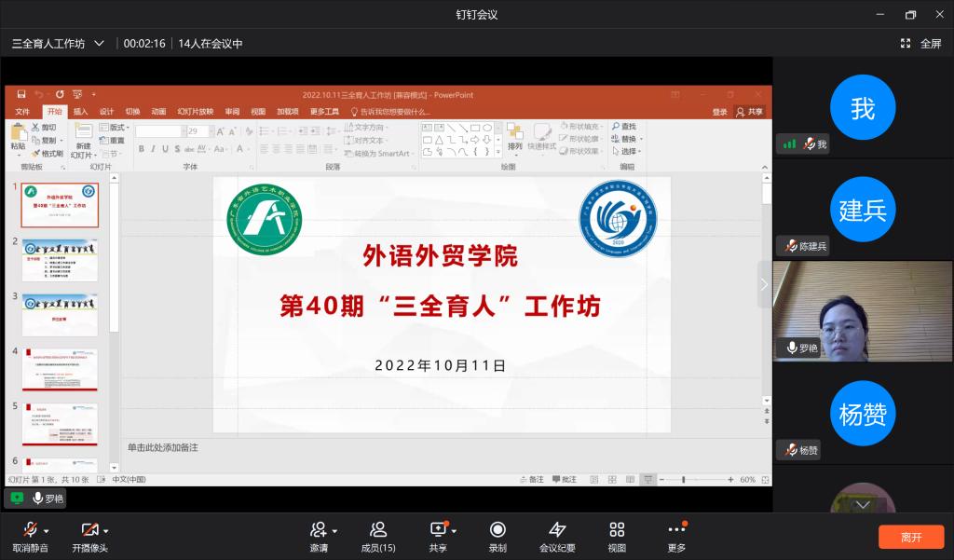This screenshot has width=954, height=560.
Task: Toggle text shadow S in ribbon
Action: [x=177, y=148]
